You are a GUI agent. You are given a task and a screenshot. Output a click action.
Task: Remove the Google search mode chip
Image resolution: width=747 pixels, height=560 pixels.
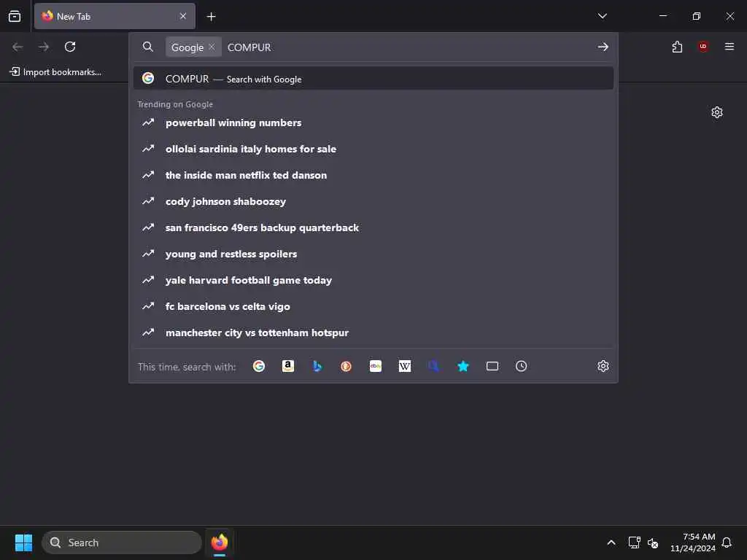coord(212,47)
